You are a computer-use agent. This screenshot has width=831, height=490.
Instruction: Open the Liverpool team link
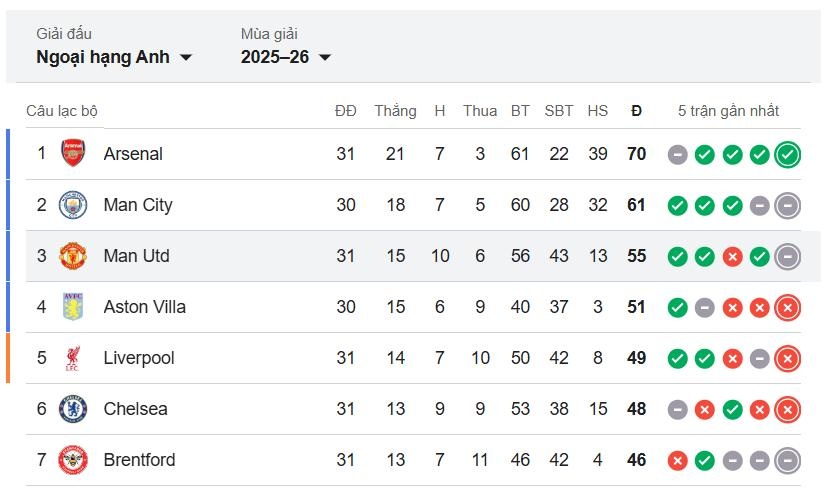pyautogui.click(x=139, y=358)
